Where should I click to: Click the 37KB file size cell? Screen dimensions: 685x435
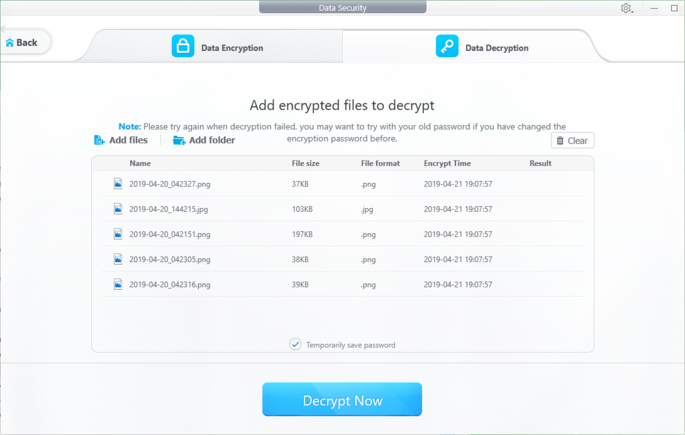(300, 184)
